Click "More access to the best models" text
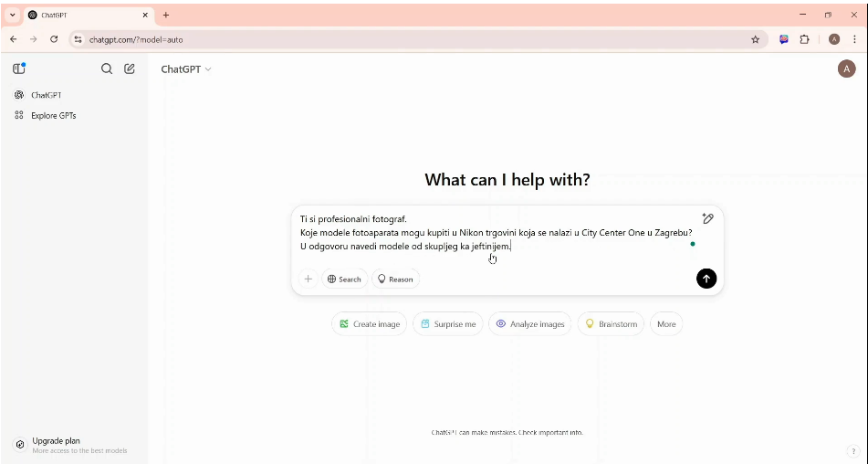The width and height of the screenshot is (868, 464). click(x=79, y=450)
